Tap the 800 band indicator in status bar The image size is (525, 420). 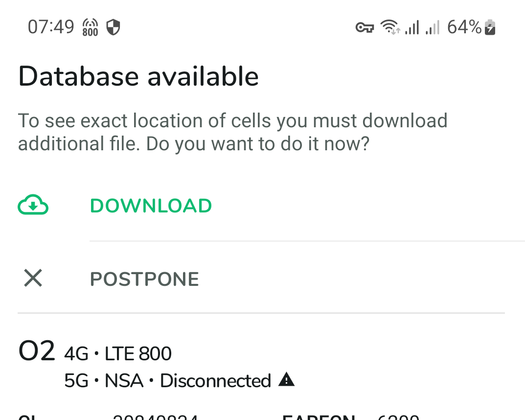point(91,27)
